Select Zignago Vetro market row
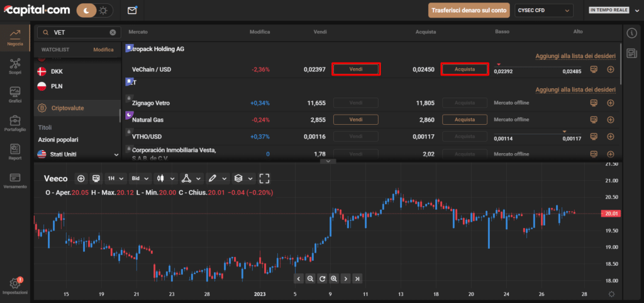Image resolution: width=644 pixels, height=303 pixels. (x=371, y=103)
